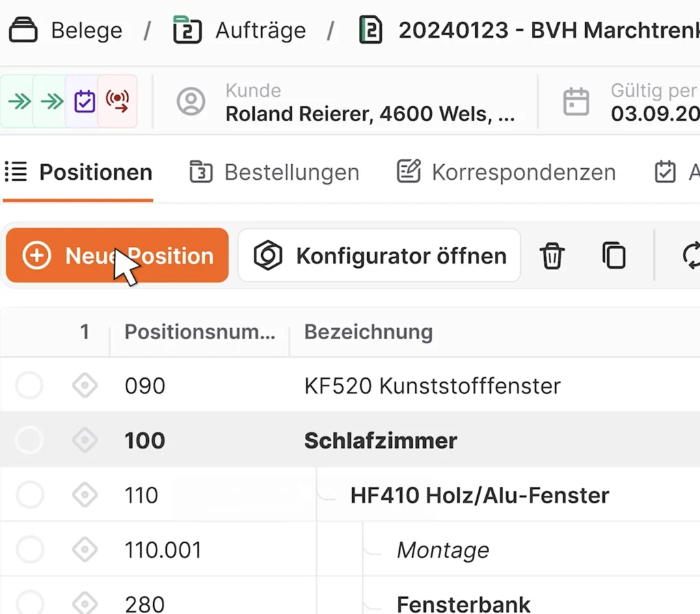Click the trash delete icon
This screenshot has height=614, width=700.
[552, 256]
